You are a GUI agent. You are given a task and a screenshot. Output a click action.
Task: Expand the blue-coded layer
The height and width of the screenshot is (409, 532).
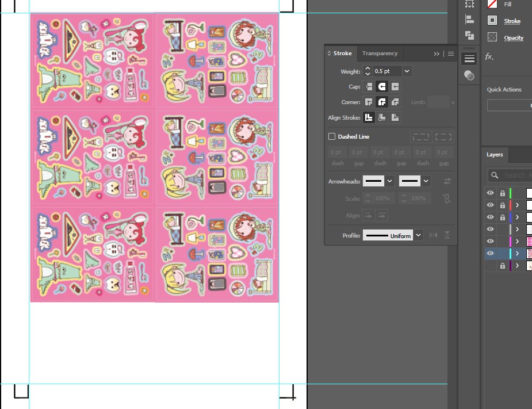pos(518,217)
